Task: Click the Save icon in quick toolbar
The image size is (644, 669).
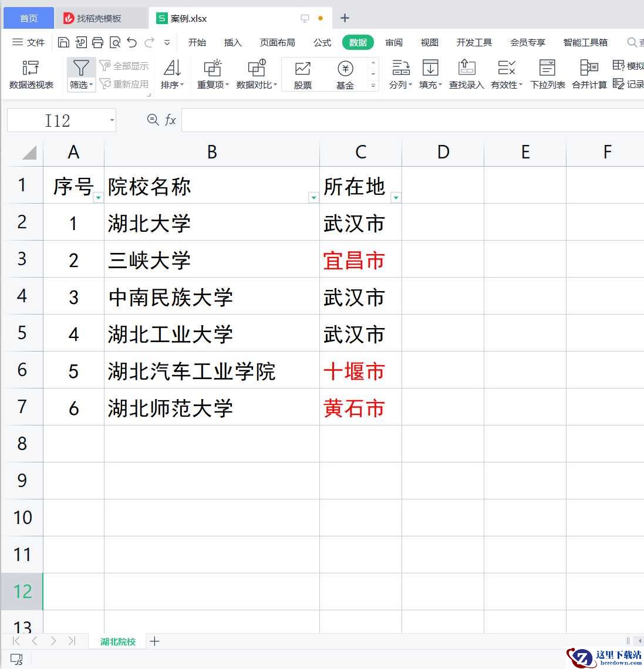Action: click(x=63, y=42)
